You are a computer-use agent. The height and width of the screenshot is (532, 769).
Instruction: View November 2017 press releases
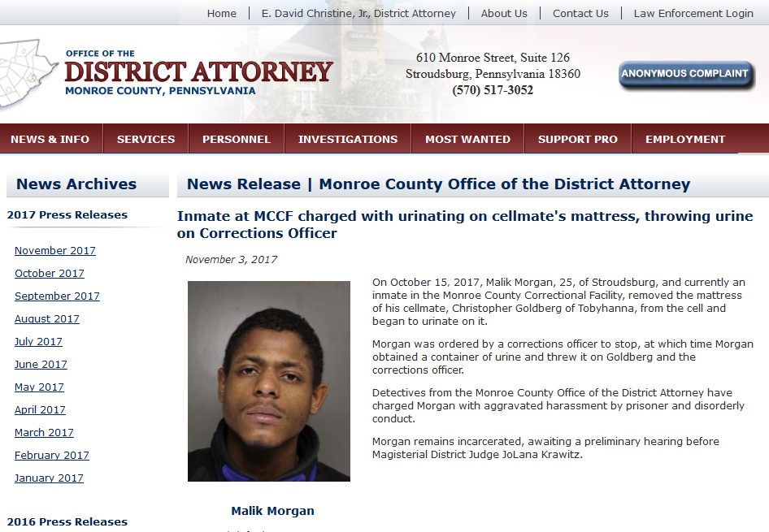pyautogui.click(x=55, y=250)
